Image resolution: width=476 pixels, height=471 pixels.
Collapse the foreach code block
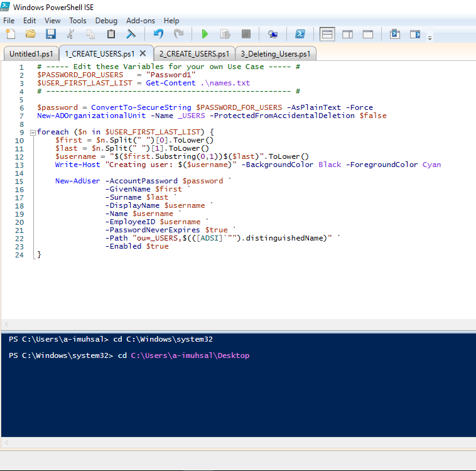(x=33, y=132)
